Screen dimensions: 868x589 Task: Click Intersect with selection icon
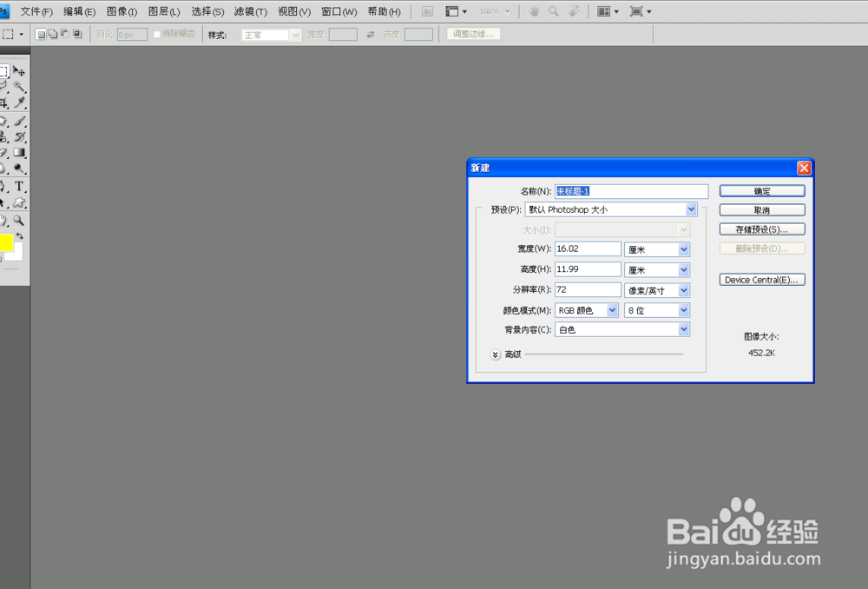click(77, 35)
